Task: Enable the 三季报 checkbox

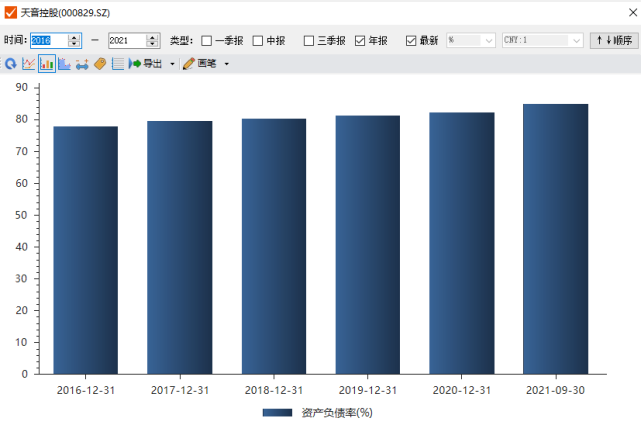Action: (x=309, y=41)
